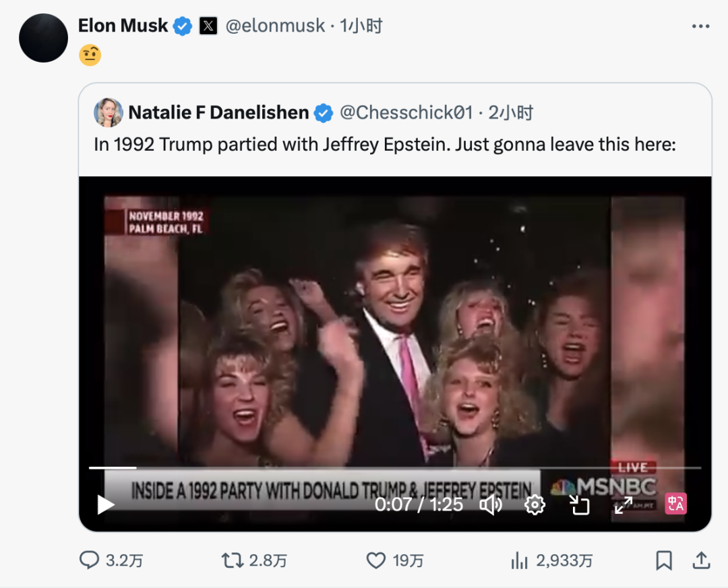The image size is (728, 588).
Task: Click the X affiliation badge
Action: pyautogui.click(x=208, y=26)
